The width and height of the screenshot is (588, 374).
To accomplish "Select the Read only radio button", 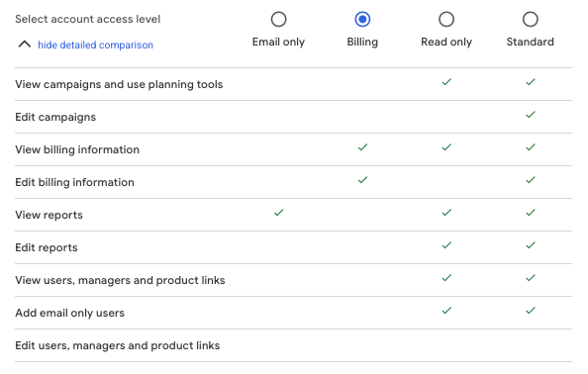I will [446, 19].
